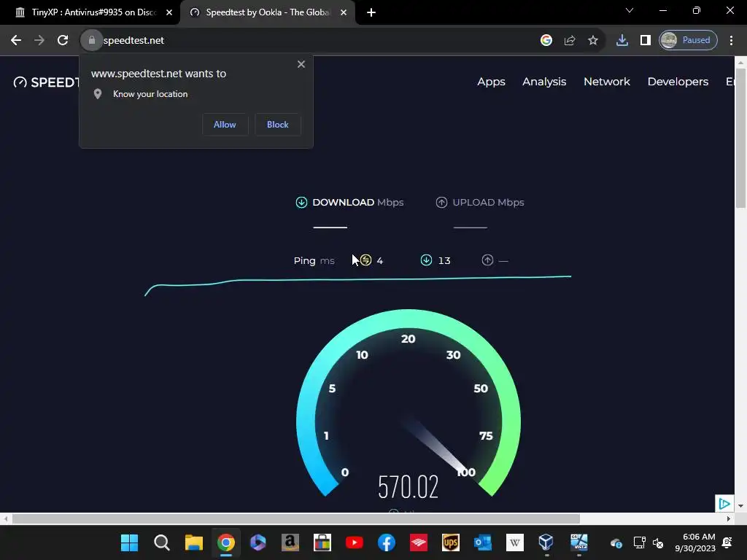747x560 pixels.
Task: Click the idle ping latency icon
Action: pyautogui.click(x=366, y=260)
